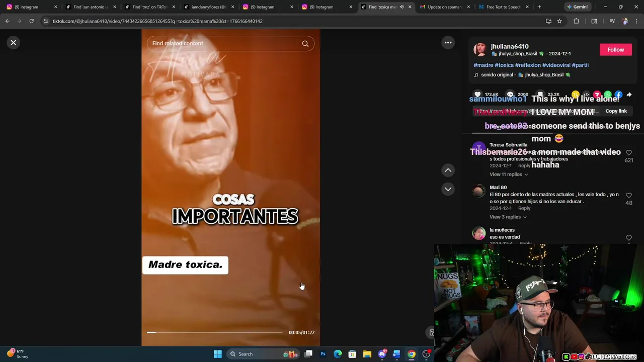
Task: Open the three-dot more options menu
Action: (x=448, y=43)
